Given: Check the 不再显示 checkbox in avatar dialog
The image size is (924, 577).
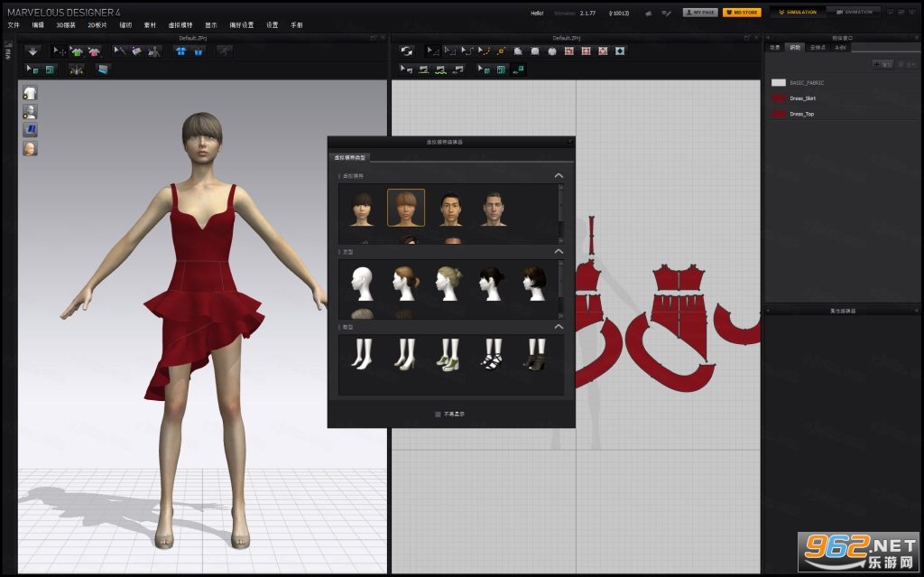Looking at the screenshot, I should click(438, 414).
